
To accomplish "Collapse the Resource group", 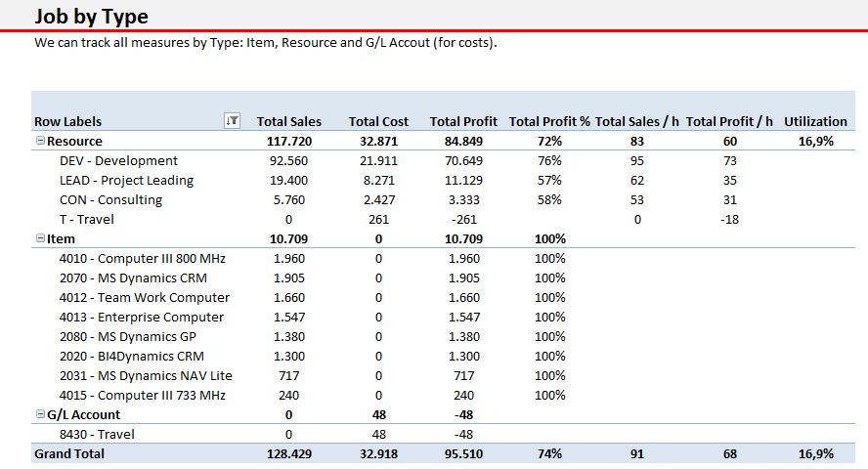I will point(40,142).
